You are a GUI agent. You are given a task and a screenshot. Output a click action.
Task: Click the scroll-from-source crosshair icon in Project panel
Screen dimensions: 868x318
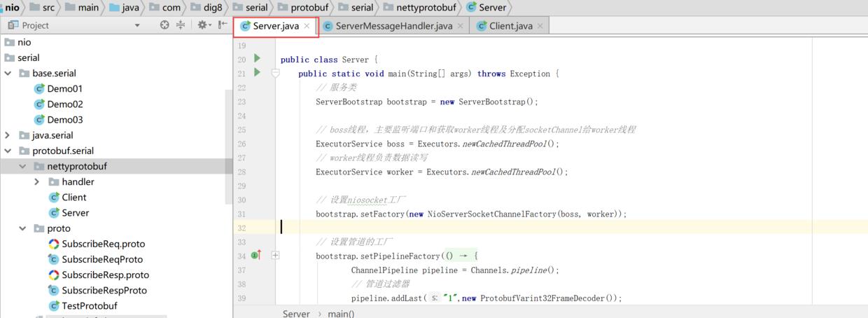pyautogui.click(x=164, y=25)
